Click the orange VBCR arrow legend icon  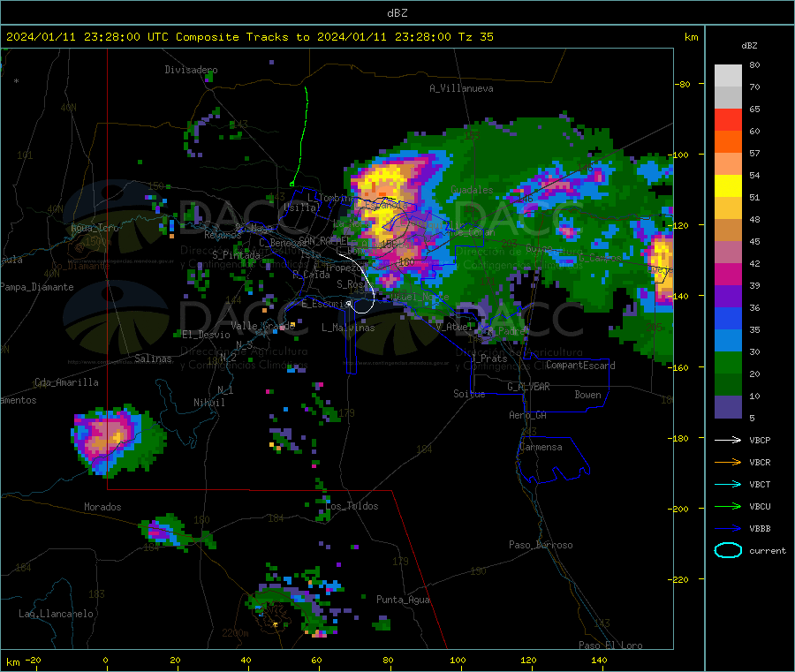pyautogui.click(x=728, y=462)
